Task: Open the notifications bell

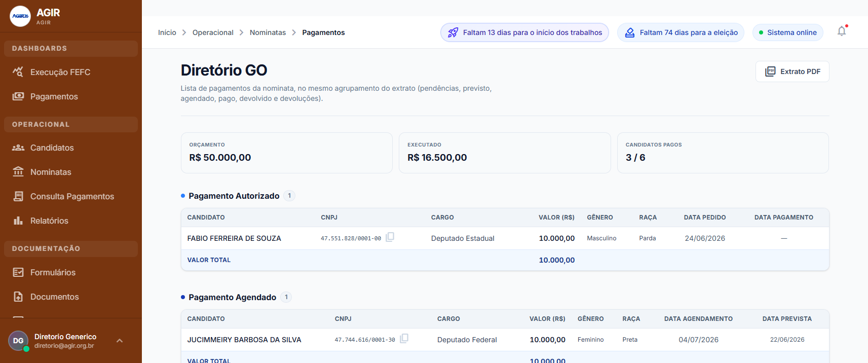Action: pyautogui.click(x=842, y=31)
